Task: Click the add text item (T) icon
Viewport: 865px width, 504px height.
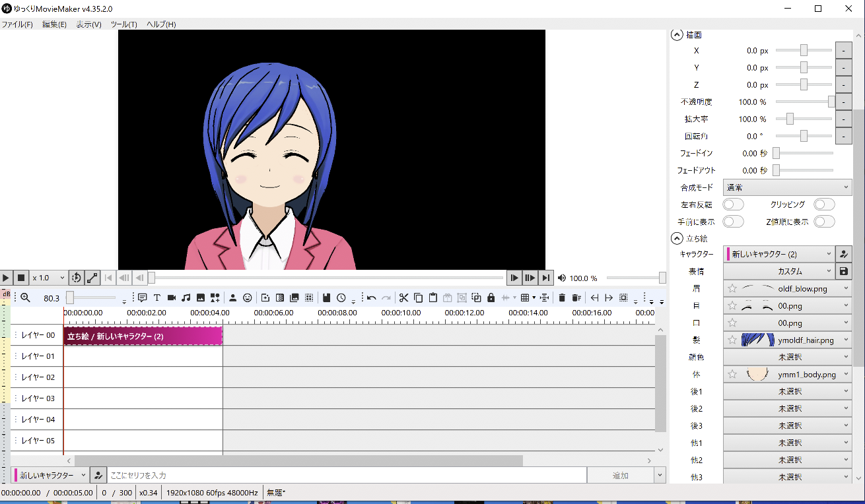Action: [x=157, y=298]
